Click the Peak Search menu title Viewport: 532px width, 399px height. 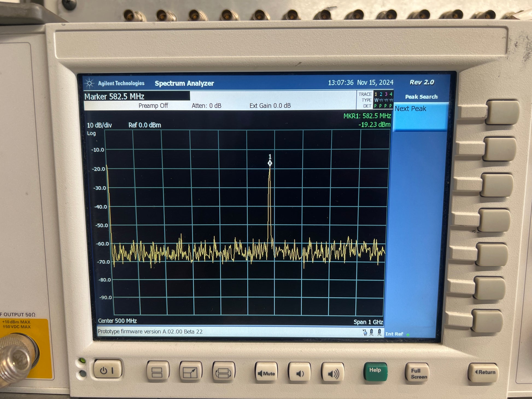421,97
